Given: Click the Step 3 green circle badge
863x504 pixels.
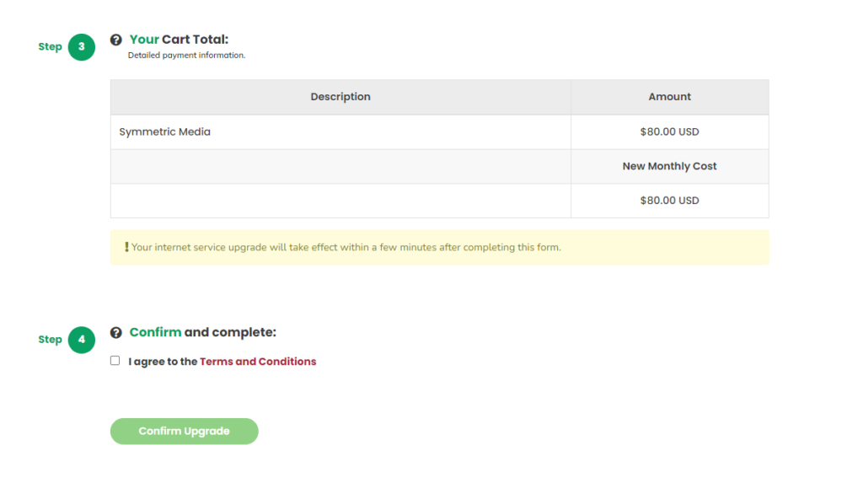Looking at the screenshot, I should coord(82,46).
